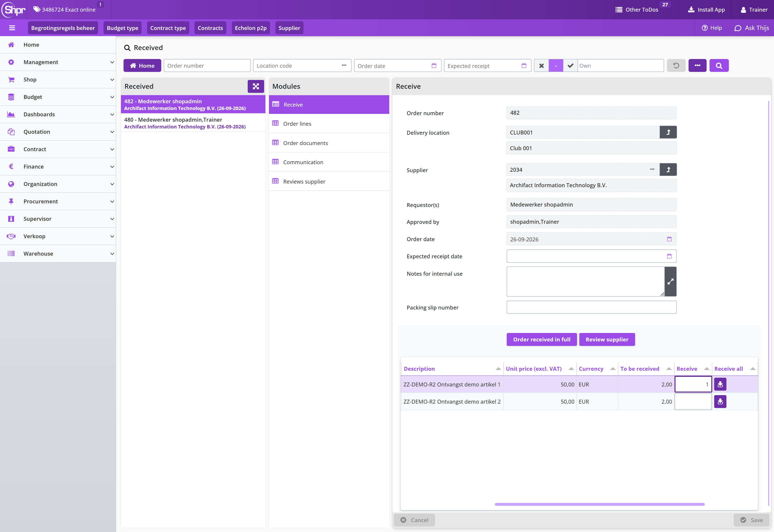
Task: Receive all for demo artikel 2
Action: pos(720,402)
